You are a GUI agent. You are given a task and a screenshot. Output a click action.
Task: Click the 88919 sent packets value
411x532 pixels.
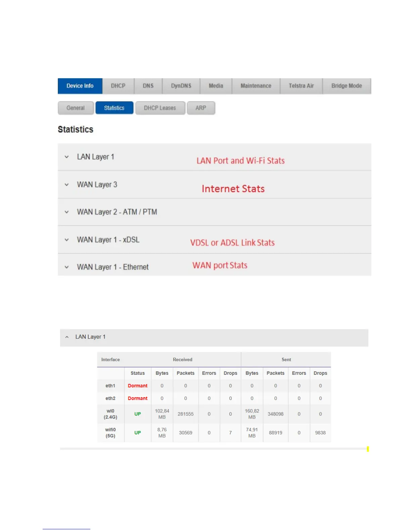(276, 433)
